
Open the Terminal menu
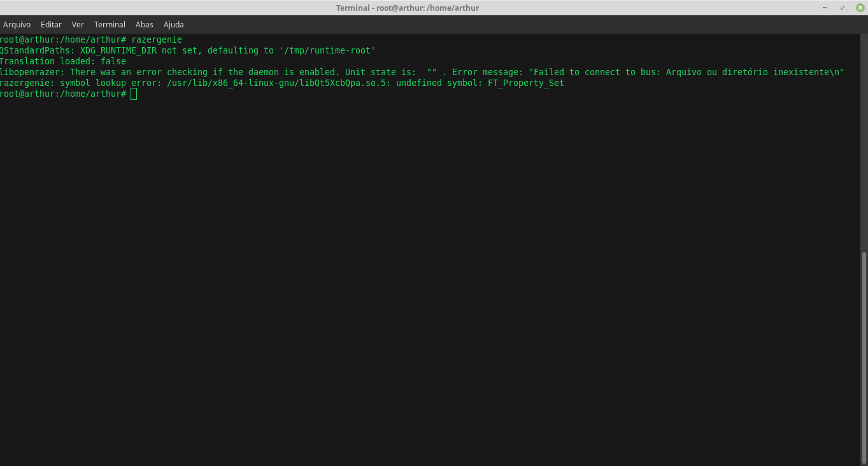(109, 24)
